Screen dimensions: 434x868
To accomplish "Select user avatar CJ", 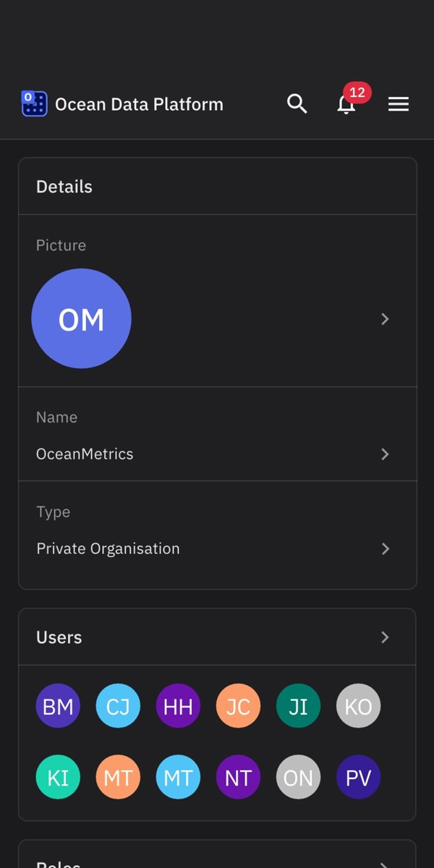I will (x=118, y=706).
